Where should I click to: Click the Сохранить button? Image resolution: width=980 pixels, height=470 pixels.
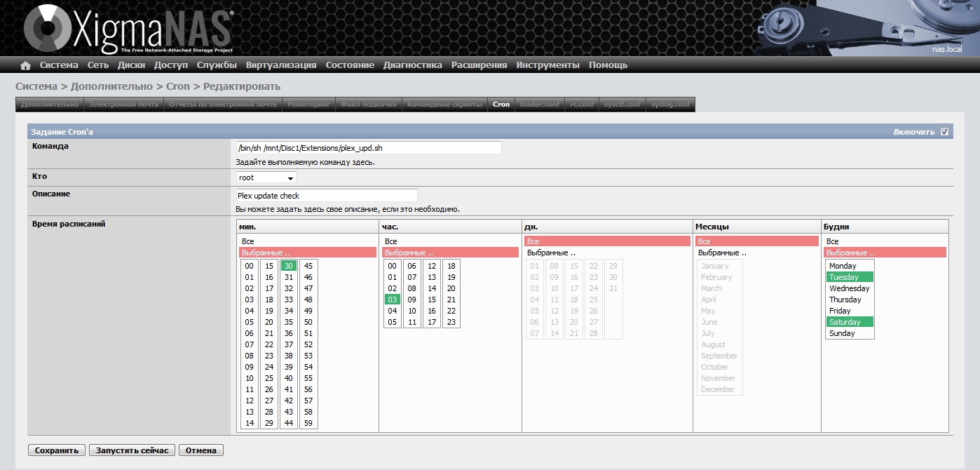[x=57, y=450]
